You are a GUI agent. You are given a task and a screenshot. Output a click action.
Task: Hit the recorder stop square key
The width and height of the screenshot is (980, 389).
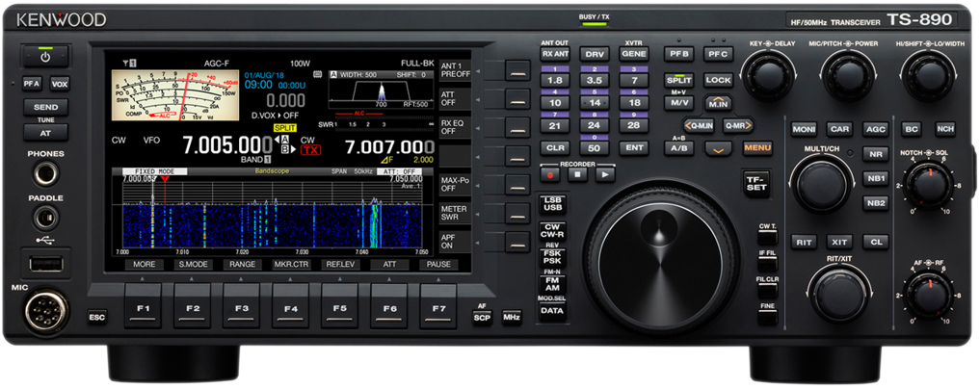click(578, 175)
